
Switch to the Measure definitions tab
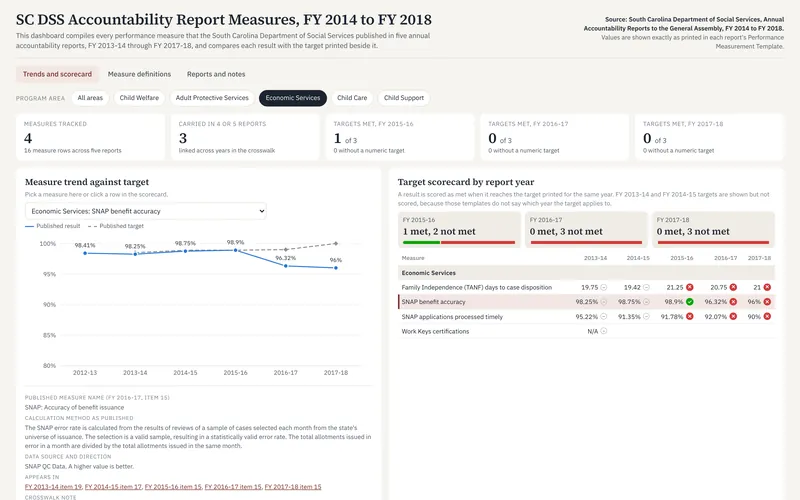pos(139,74)
